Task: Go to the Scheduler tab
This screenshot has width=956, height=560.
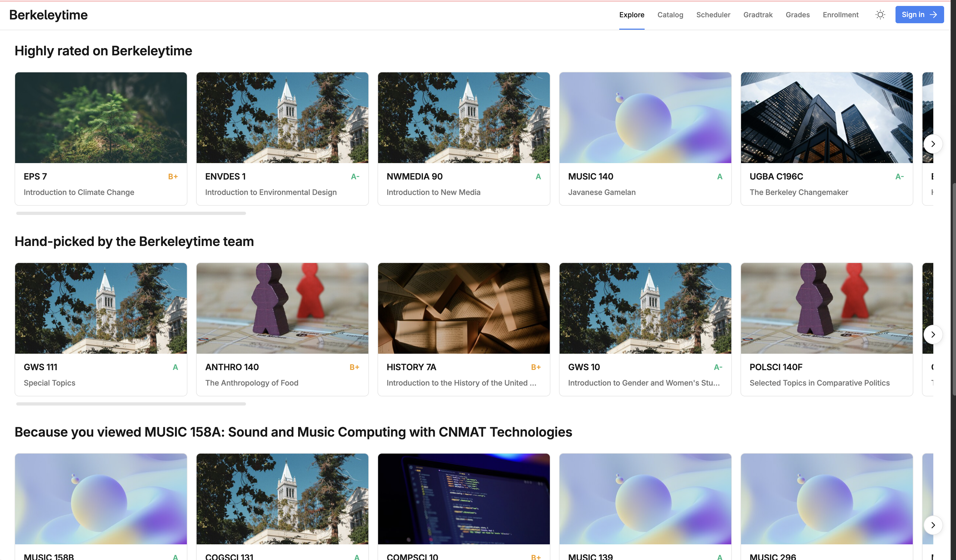Action: pos(713,15)
